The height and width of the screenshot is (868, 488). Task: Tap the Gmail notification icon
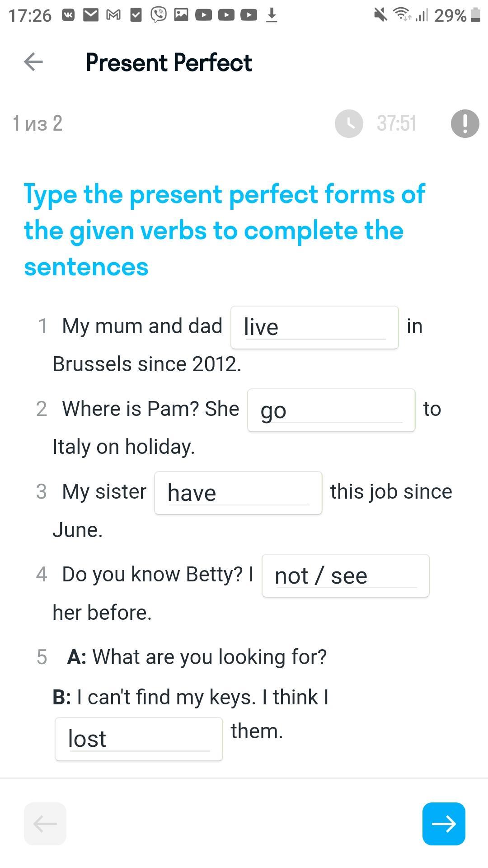pyautogui.click(x=113, y=15)
